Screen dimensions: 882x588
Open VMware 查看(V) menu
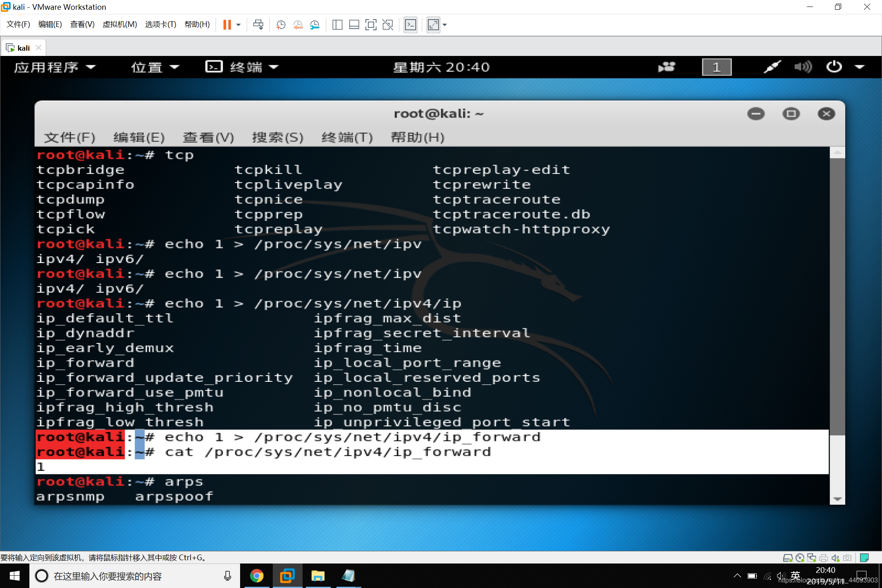pyautogui.click(x=82, y=24)
